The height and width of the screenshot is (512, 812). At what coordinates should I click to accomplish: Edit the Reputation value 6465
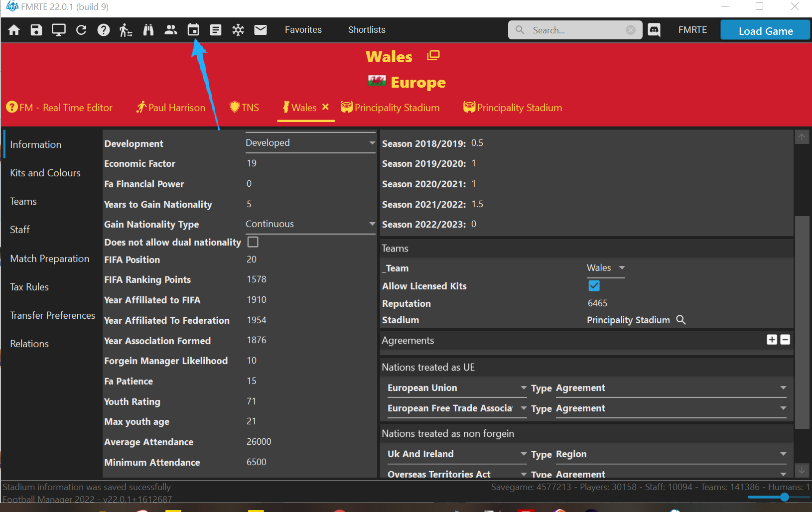coord(598,303)
